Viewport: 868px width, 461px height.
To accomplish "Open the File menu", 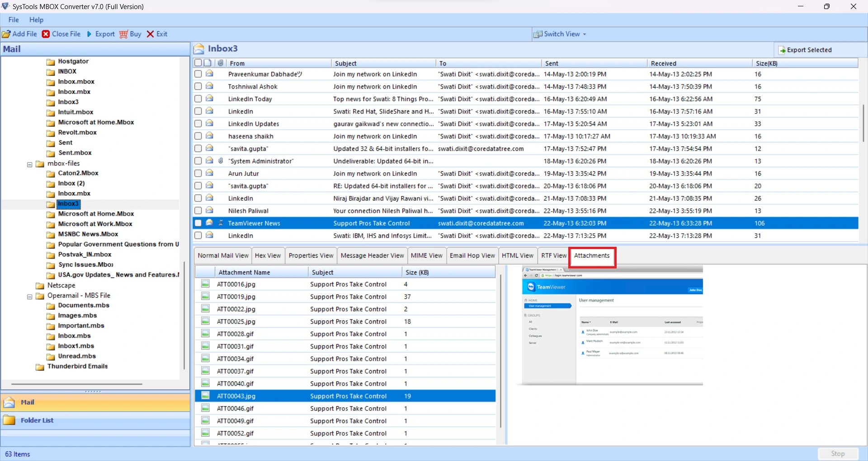I will (x=14, y=20).
